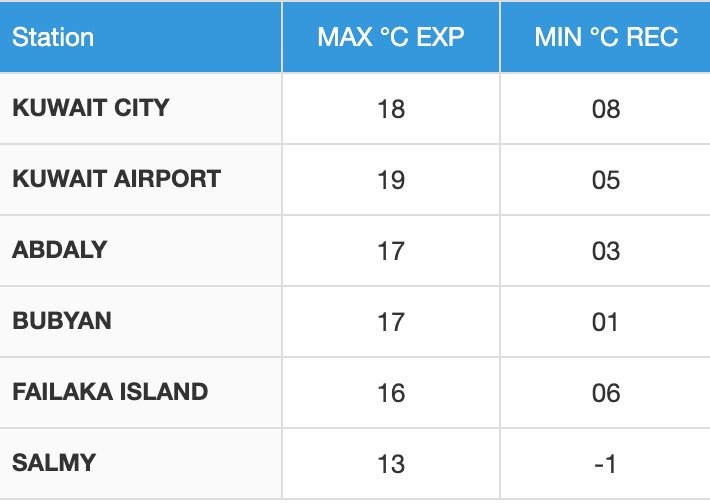Click Bubyan's max temperature value 17
Screen dimensions: 710x504
pyautogui.click(x=391, y=322)
